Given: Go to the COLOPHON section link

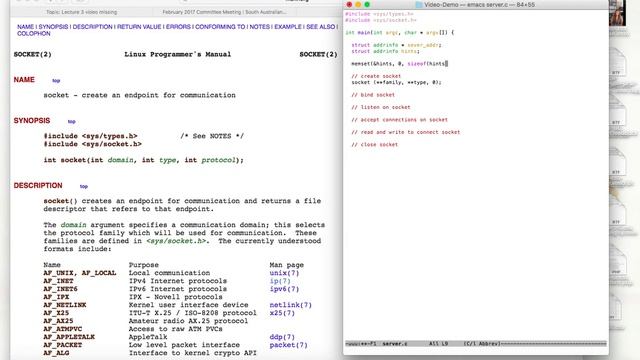Looking at the screenshot, I should coord(33,33).
